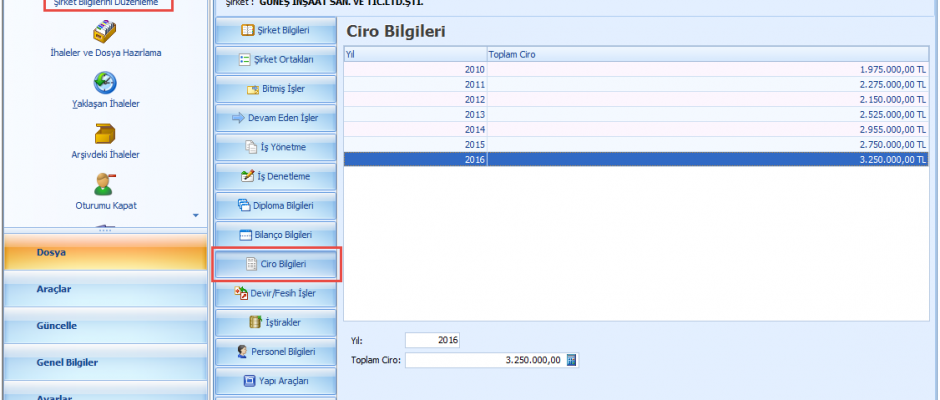Expand the navigation pane overflow arrow
The height and width of the screenshot is (400, 940).
coord(196,215)
